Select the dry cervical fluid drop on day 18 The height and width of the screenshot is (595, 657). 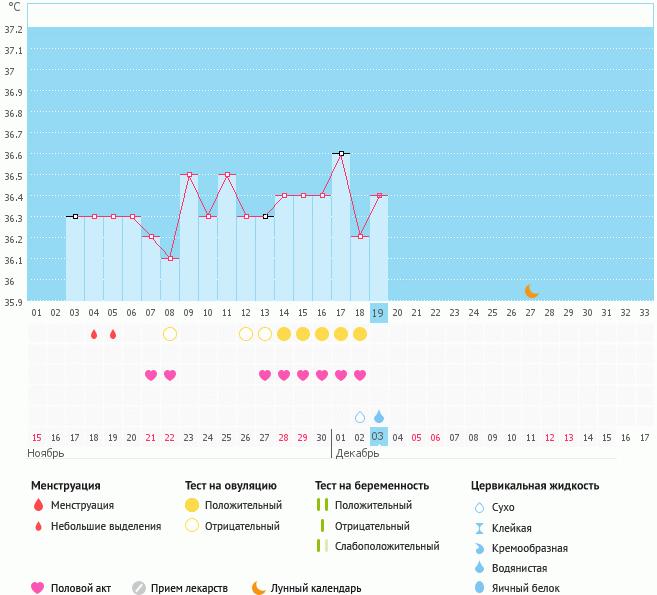[360, 417]
